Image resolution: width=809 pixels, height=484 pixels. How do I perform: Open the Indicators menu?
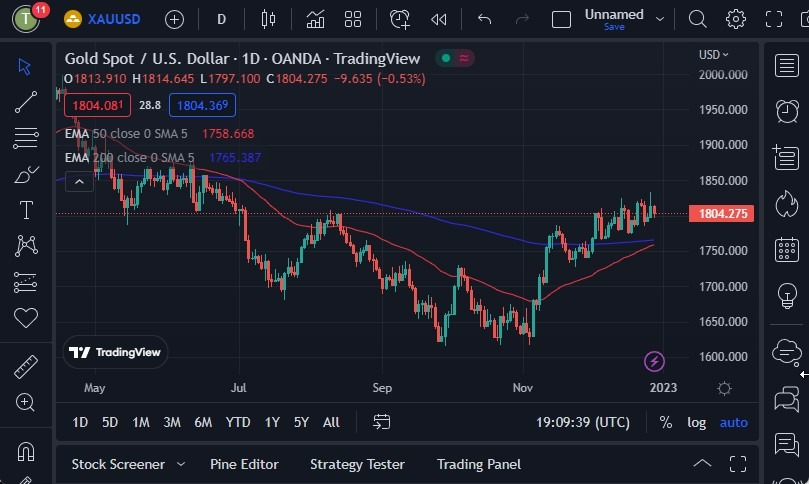tap(315, 20)
